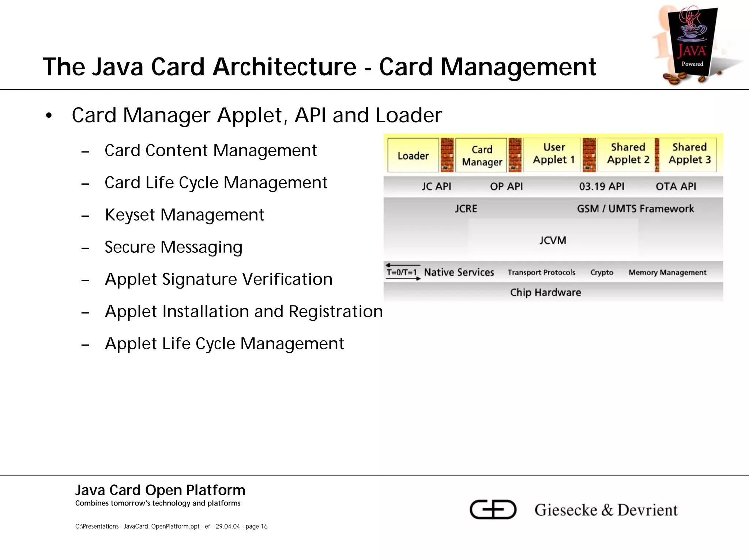The width and height of the screenshot is (749, 560).
Task: Click the Giesecke & Devrient G&D emblem
Action: (493, 509)
